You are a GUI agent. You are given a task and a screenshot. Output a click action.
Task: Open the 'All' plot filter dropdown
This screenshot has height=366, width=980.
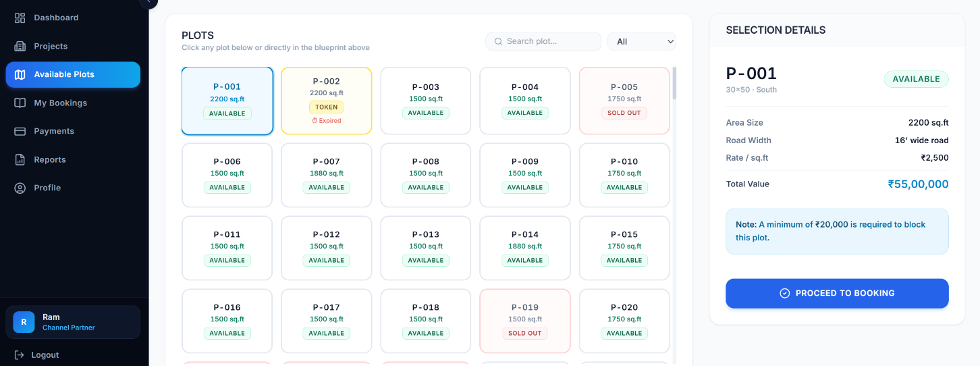coord(641,41)
